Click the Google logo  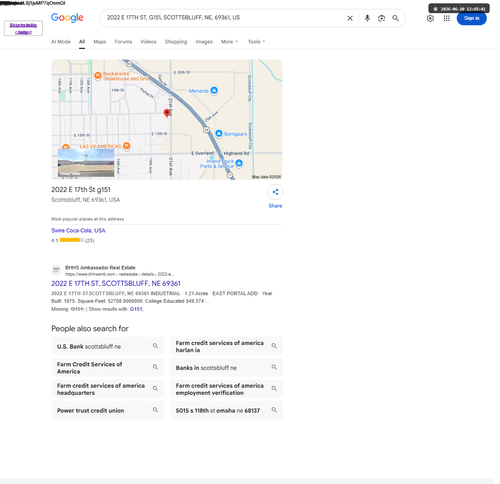coord(67,18)
